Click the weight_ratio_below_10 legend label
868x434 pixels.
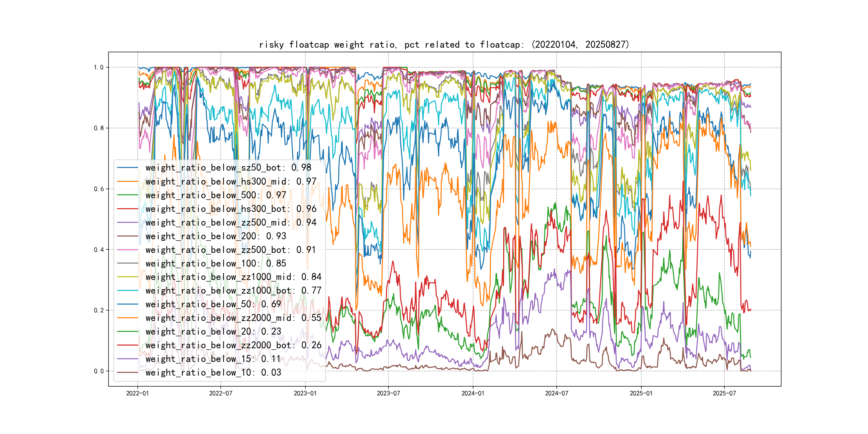click(x=213, y=372)
